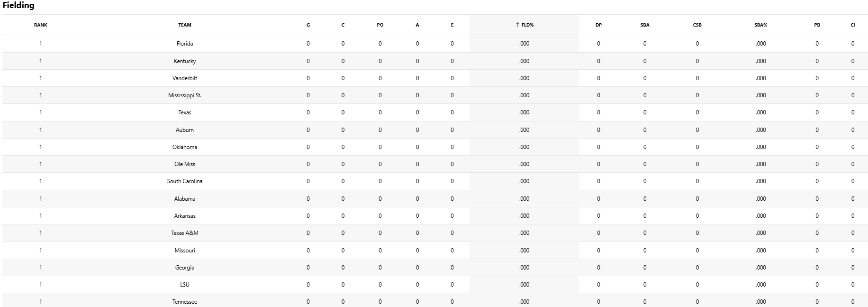Sort by the RANK column header
The height and width of the screenshot is (307, 868).
pyautogui.click(x=41, y=25)
